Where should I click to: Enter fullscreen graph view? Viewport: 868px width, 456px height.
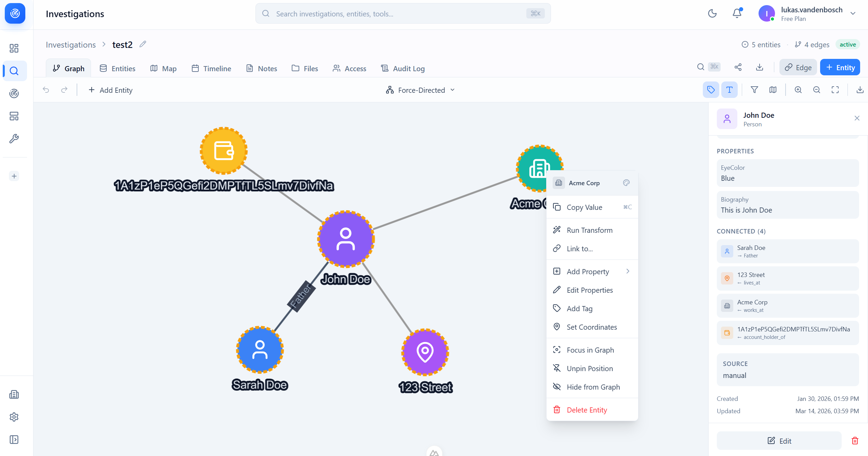pos(835,90)
